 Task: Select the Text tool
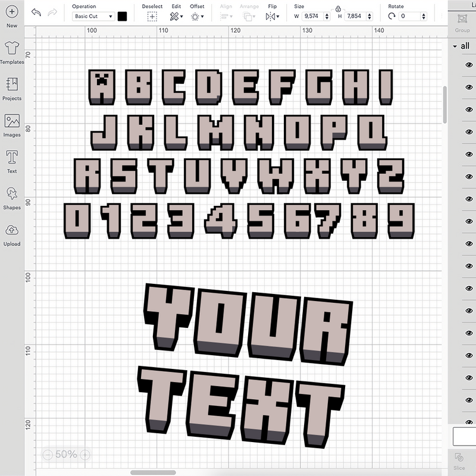[13, 158]
